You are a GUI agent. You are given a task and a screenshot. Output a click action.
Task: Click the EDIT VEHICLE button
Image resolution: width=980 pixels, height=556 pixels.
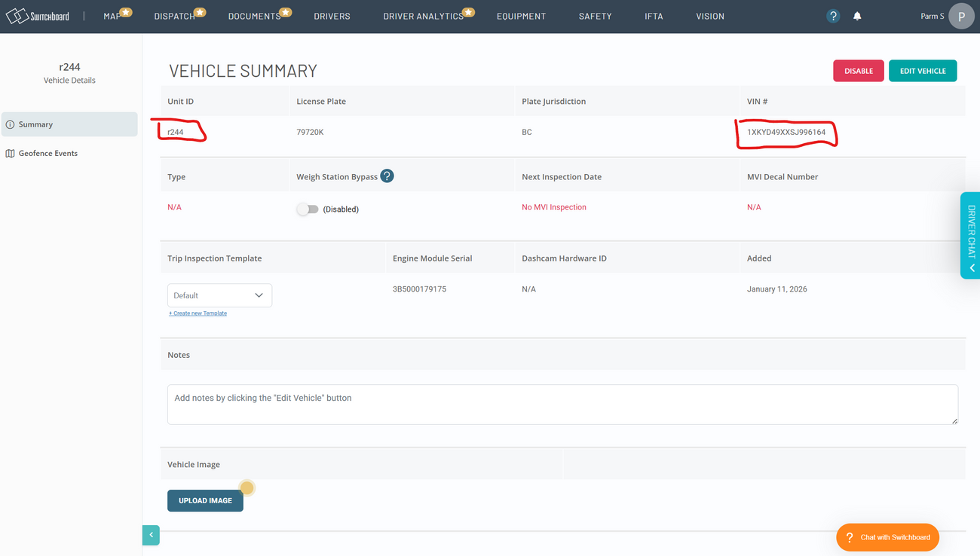click(923, 70)
